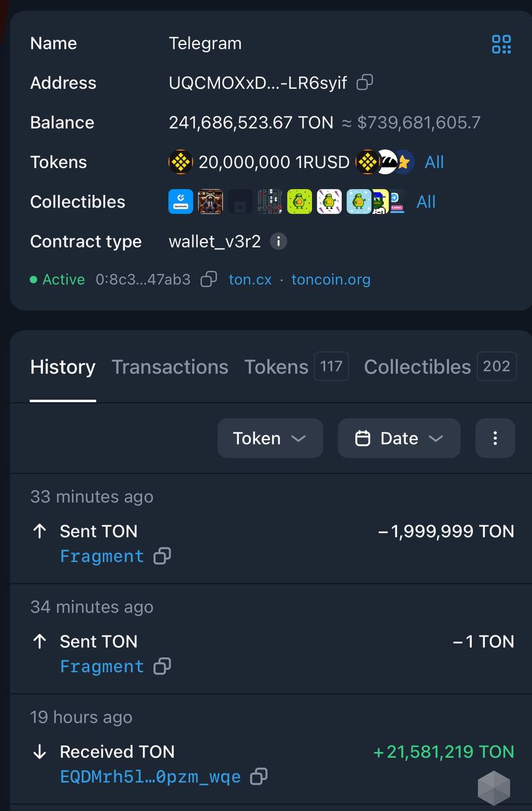The image size is (532, 811).
Task: Expand the Token filter dropdown
Action: 270,438
